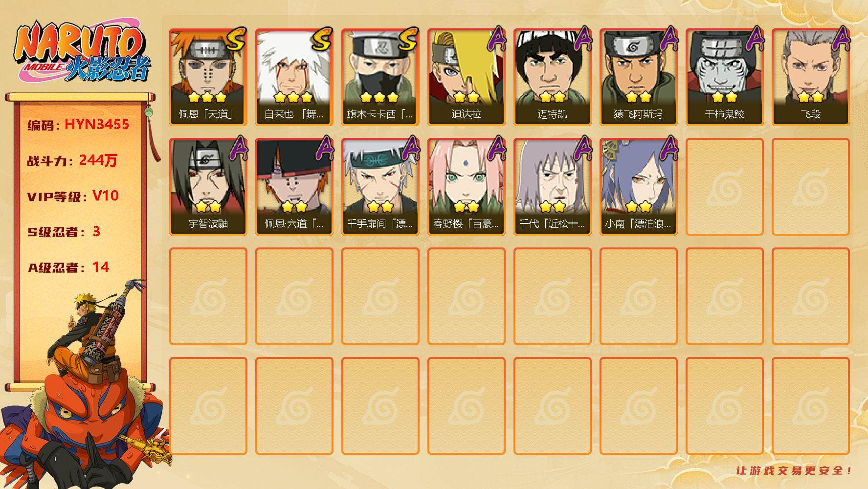Select the 飞段 A-rank card
Image resolution: width=868 pixels, height=489 pixels.
tap(810, 77)
